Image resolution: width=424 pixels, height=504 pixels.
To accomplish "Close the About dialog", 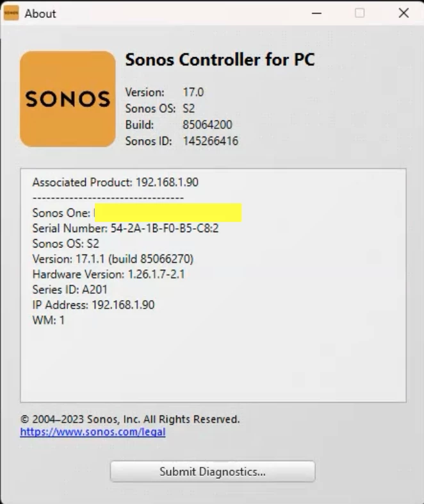I will pos(404,13).
